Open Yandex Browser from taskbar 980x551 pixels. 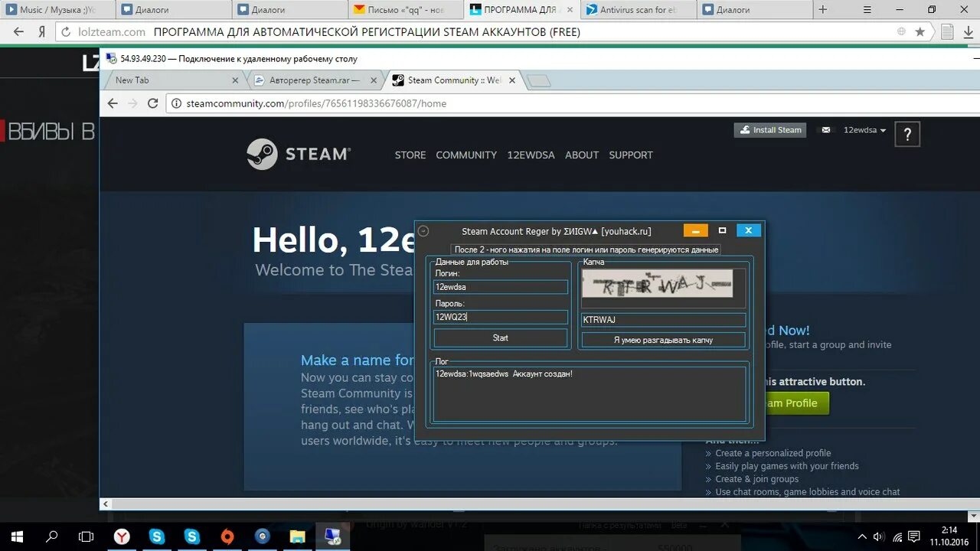(x=122, y=537)
